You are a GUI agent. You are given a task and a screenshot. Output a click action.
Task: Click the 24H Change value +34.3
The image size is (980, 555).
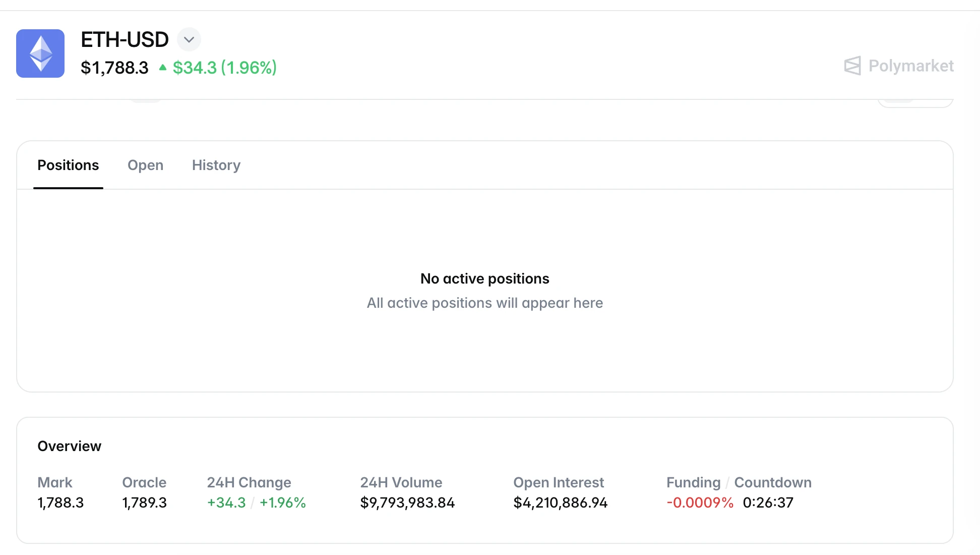coord(226,503)
